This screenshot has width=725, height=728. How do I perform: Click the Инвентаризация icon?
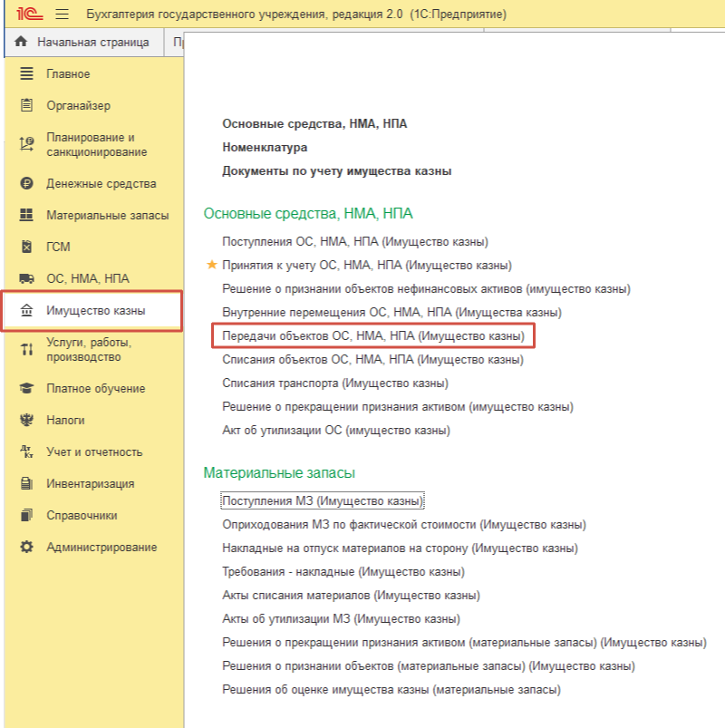[26, 483]
